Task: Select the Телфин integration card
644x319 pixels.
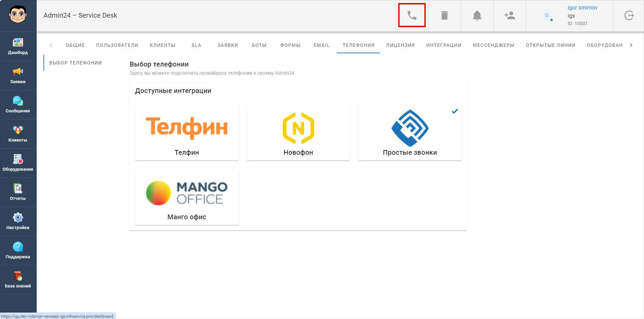Action: [x=187, y=132]
